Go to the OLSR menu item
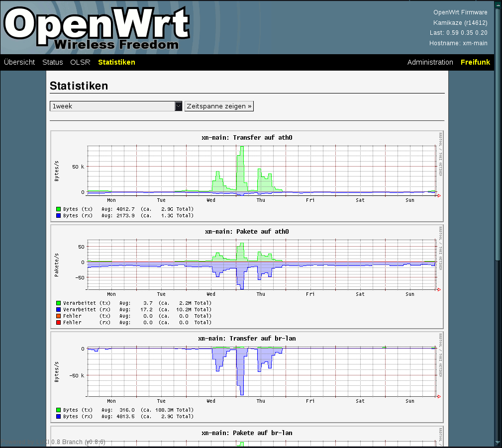Screen dimensions: 502x448 click(81, 62)
